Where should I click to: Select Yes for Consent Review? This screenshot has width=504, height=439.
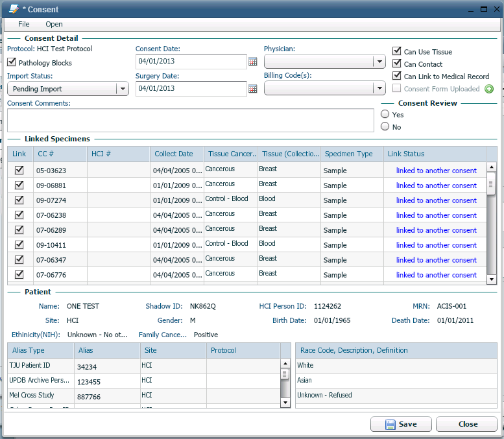tap(385, 114)
